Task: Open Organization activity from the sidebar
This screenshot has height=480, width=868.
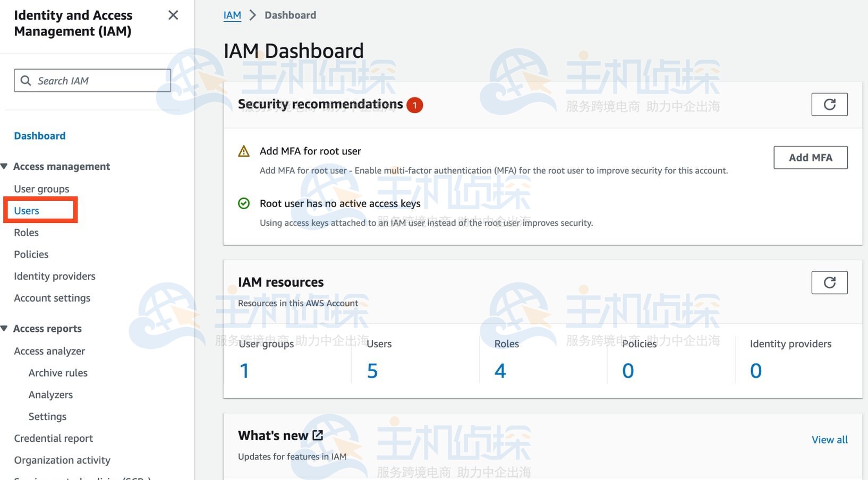Action: pos(62,459)
